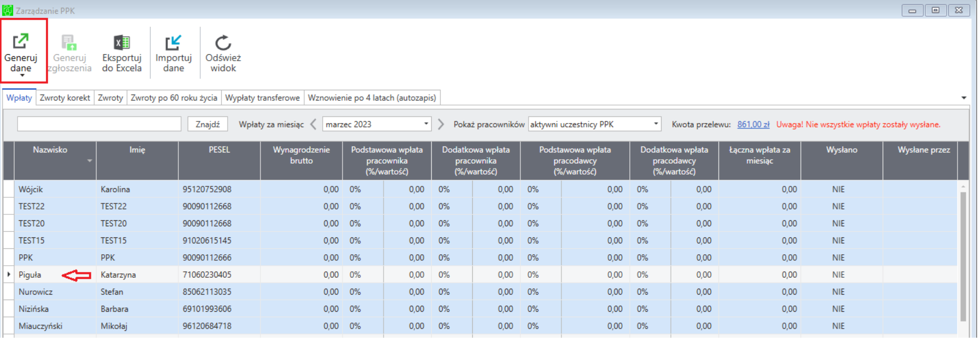Image resolution: width=980 pixels, height=339 pixels.
Task: Go to the previous month arrow
Action: (x=314, y=124)
